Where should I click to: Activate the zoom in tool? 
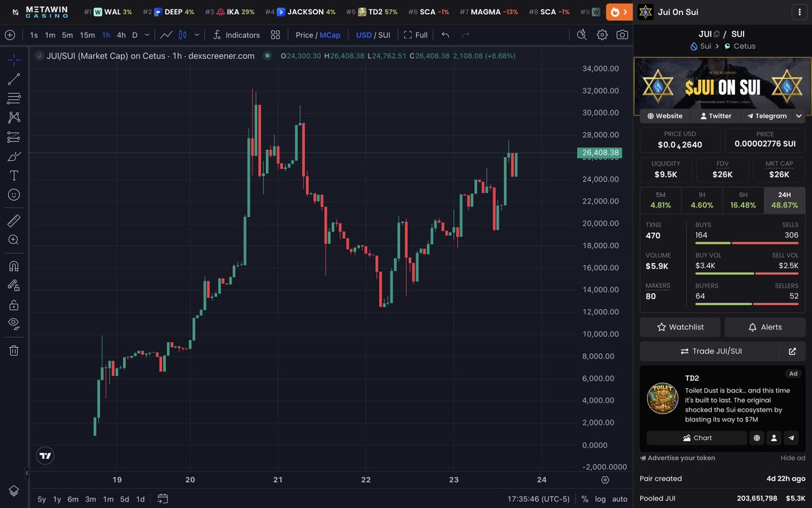click(x=14, y=239)
